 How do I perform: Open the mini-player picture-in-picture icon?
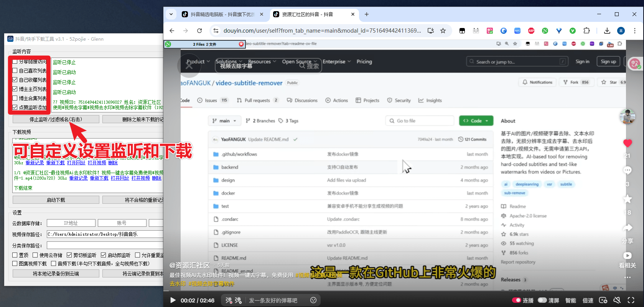tap(603, 300)
